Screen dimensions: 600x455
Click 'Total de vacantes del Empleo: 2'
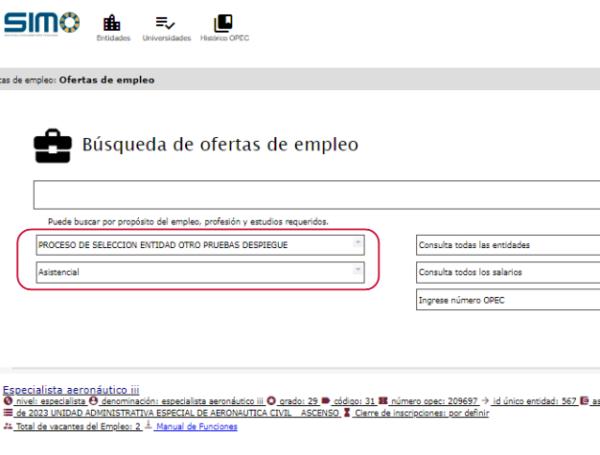coord(78,427)
